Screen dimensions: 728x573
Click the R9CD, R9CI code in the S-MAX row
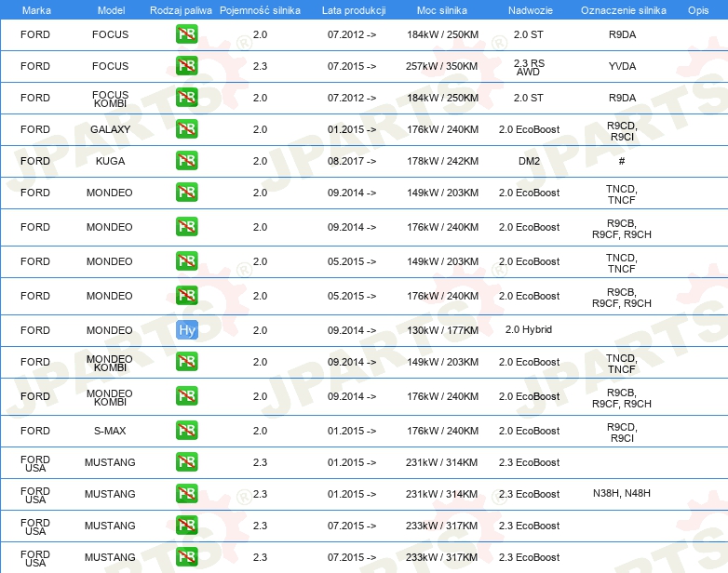coord(622,433)
